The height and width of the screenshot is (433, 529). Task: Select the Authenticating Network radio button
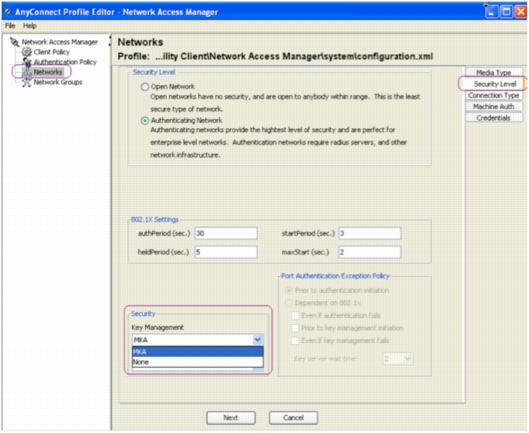pos(145,120)
